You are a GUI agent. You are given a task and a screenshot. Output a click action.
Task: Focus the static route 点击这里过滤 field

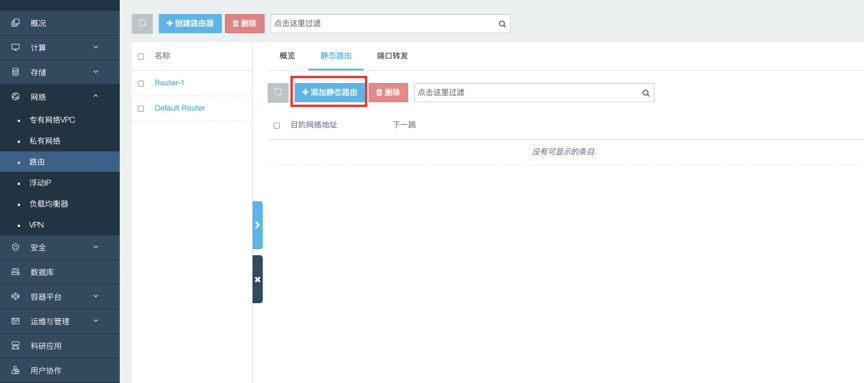pos(534,93)
